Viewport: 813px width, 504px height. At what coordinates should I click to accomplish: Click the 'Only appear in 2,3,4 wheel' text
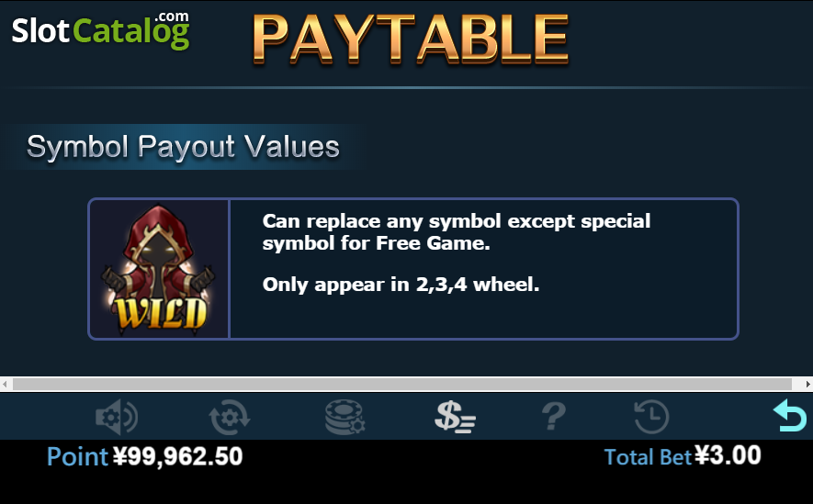coord(401,285)
